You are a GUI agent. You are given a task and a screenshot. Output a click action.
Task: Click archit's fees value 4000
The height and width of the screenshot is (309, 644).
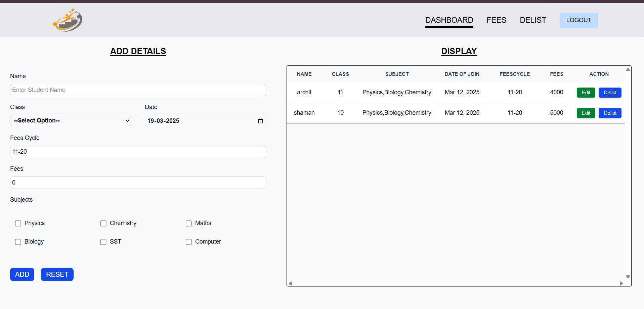pyautogui.click(x=557, y=92)
